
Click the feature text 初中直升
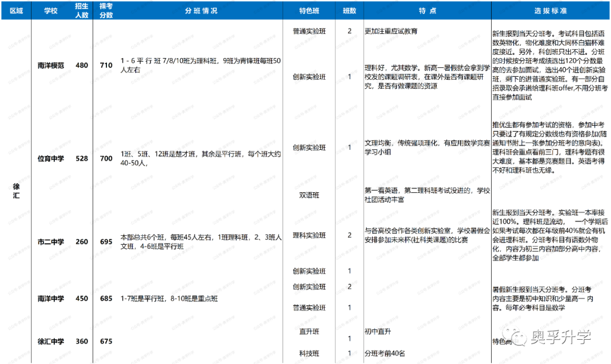pos(377,332)
